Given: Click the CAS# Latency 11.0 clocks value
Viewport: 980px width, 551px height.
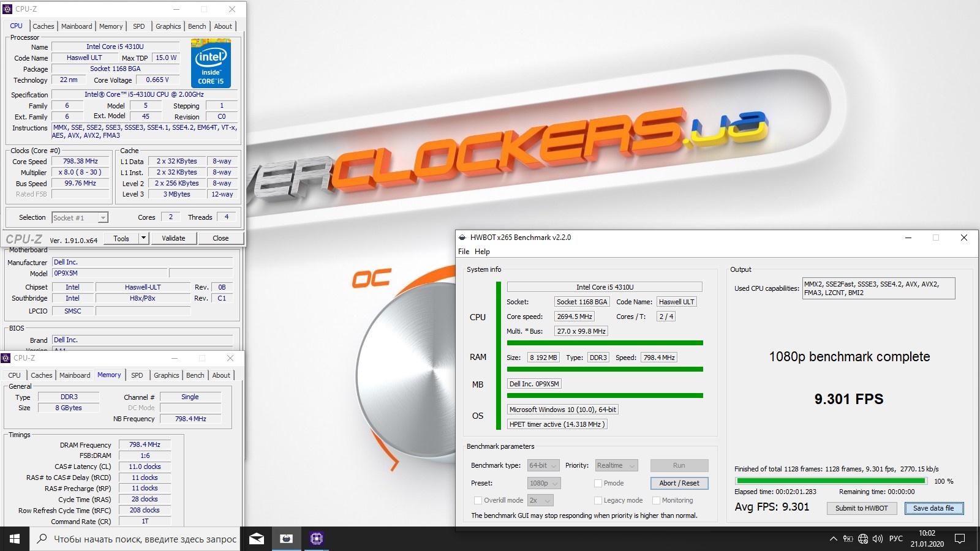Looking at the screenshot, I should click(145, 467).
